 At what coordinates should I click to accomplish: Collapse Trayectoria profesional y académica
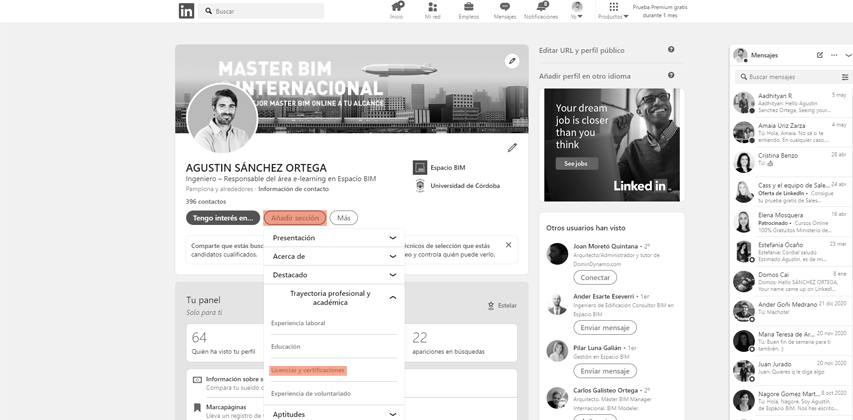(x=334, y=298)
